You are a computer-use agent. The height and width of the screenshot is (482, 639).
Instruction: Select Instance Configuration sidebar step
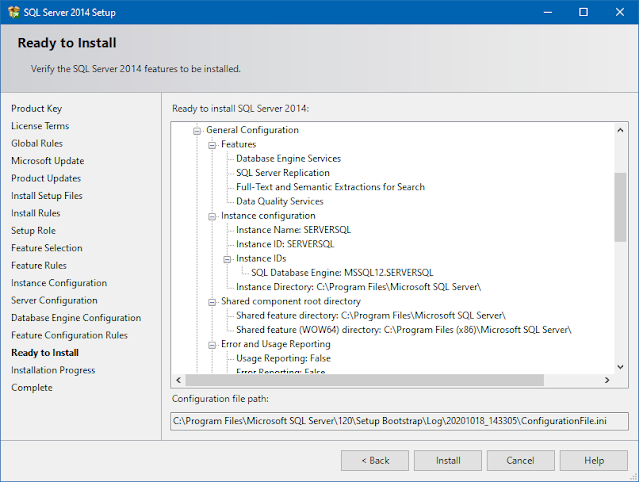(59, 283)
